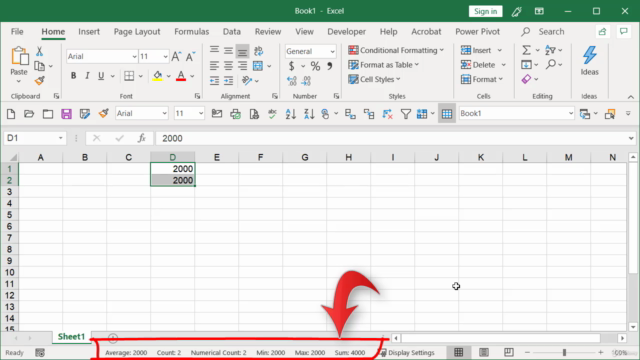
Task: Switch to the Page Layout tab
Action: (x=137, y=32)
